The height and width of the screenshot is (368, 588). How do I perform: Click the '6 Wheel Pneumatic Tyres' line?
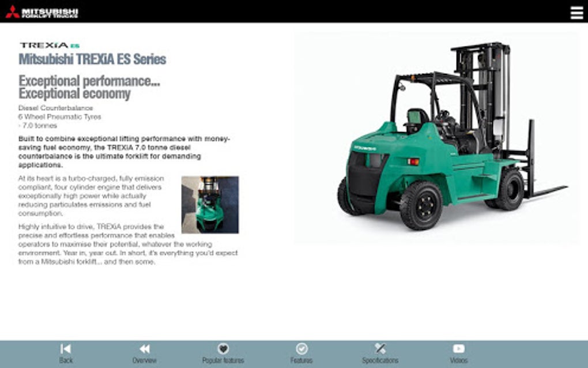[59, 117]
